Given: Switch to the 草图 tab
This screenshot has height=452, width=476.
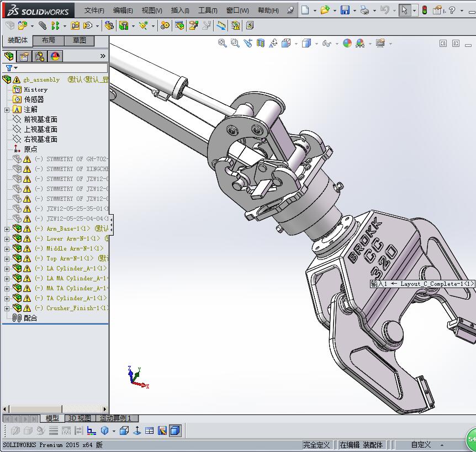Looking at the screenshot, I should pyautogui.click(x=79, y=40).
